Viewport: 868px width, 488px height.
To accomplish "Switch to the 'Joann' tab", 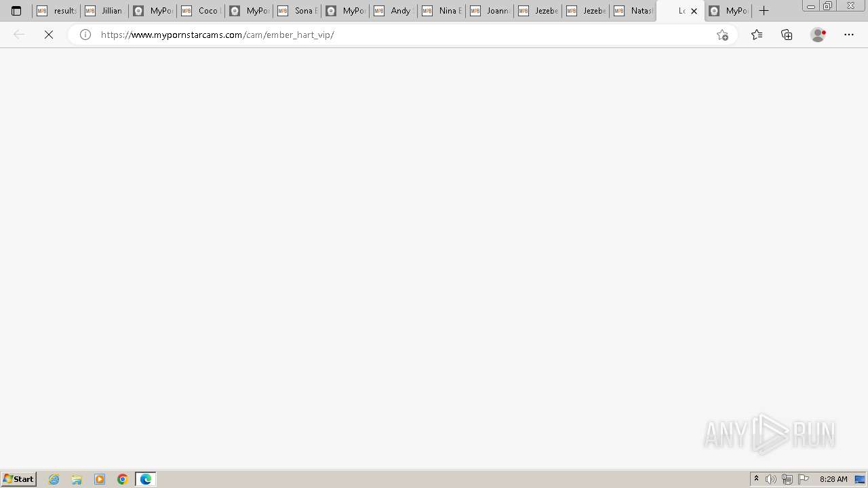I will pyautogui.click(x=490, y=11).
